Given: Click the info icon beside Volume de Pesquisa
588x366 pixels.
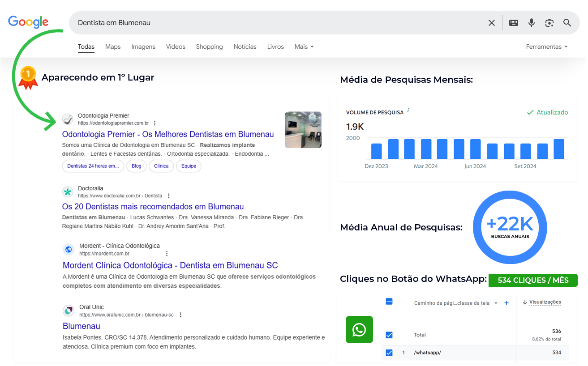Looking at the screenshot, I should (x=408, y=111).
